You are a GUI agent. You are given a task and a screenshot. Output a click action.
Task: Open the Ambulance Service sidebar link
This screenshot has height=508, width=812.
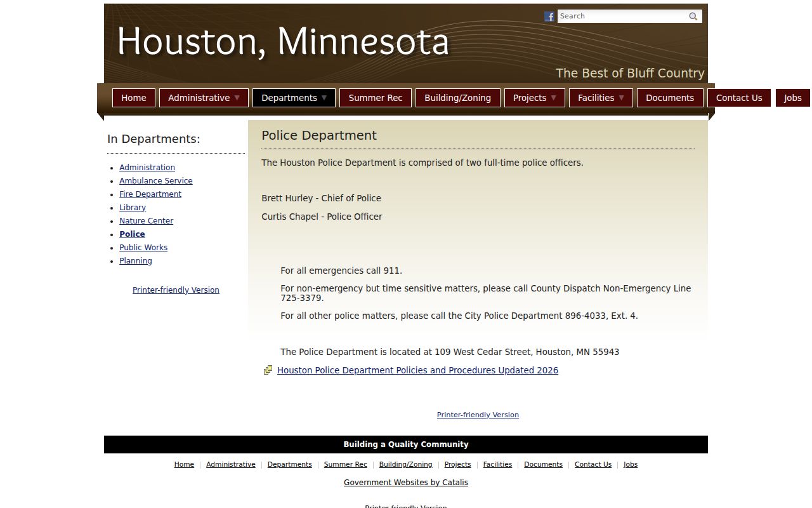click(156, 181)
